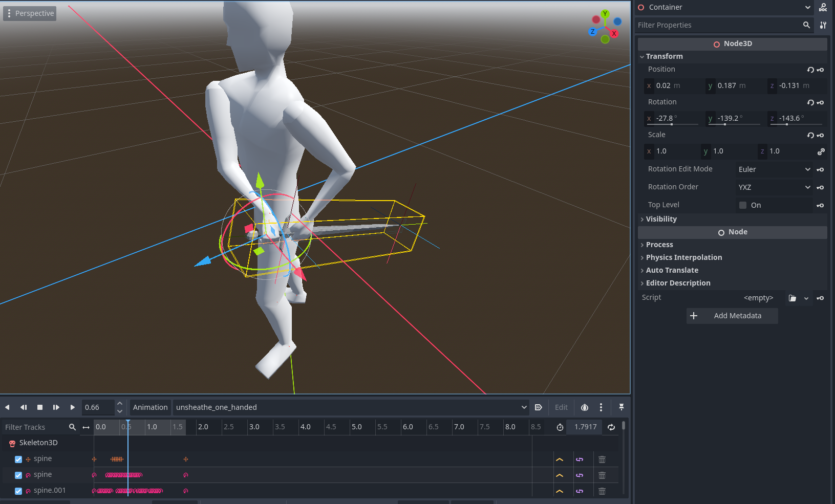
Task: Click inside the Filter Tracks search field
Action: pyautogui.click(x=36, y=427)
